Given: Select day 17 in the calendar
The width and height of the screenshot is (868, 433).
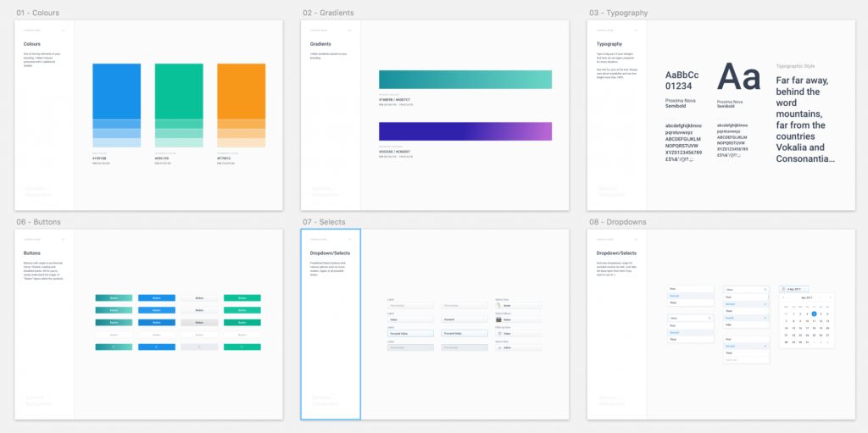Looking at the screenshot, I should coord(807,328).
